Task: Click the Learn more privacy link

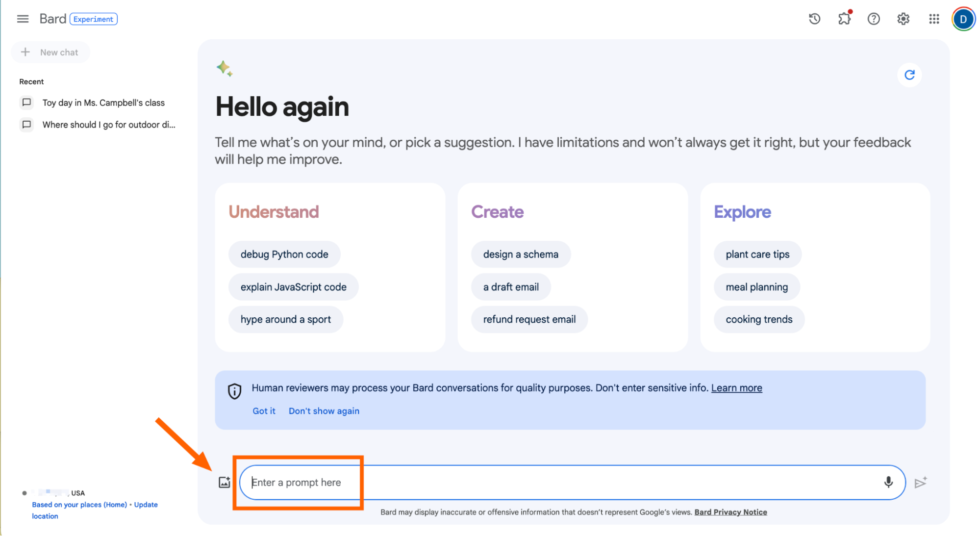Action: tap(738, 388)
